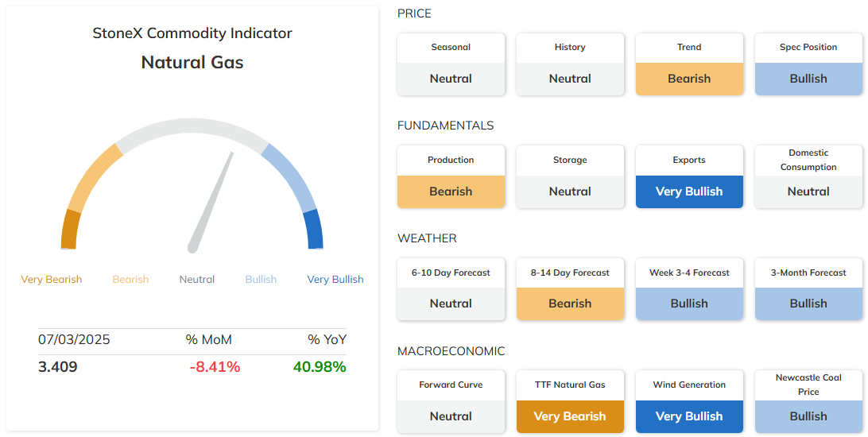Viewport: 868px width, 437px height.
Task: Click the % MoM column header
Action: click(209, 339)
